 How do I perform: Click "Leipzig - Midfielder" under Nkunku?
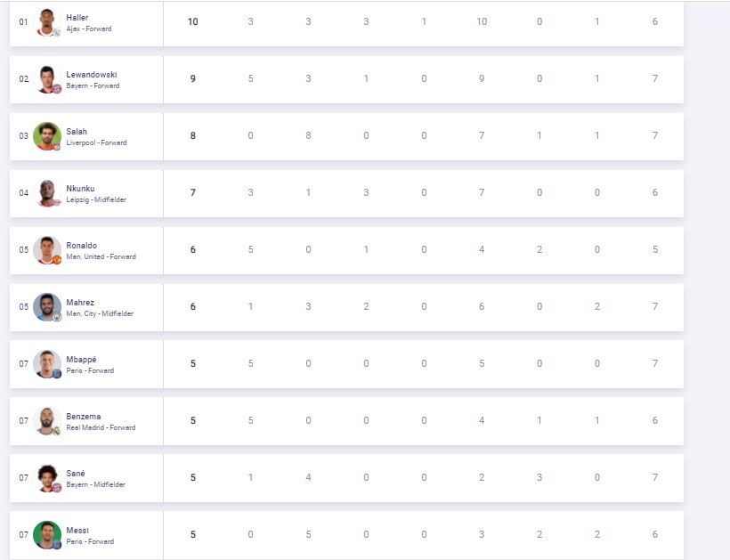96,199
